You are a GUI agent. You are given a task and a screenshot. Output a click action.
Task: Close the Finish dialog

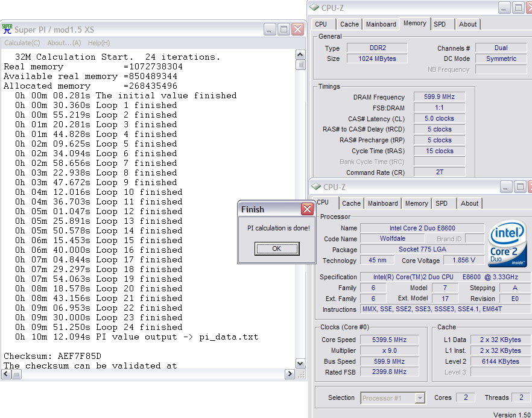[x=307, y=209]
